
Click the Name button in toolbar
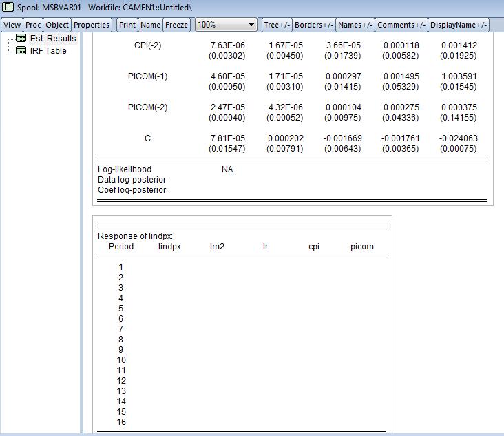point(150,25)
